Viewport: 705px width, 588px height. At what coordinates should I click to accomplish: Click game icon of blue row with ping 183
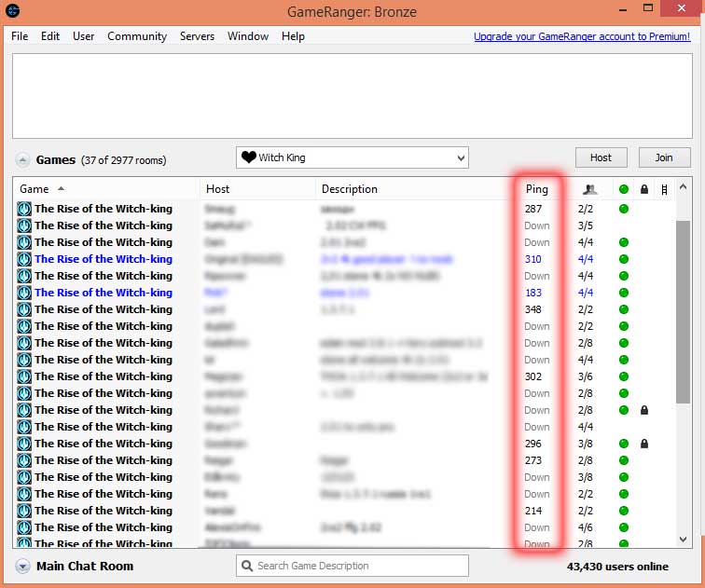tap(24, 293)
